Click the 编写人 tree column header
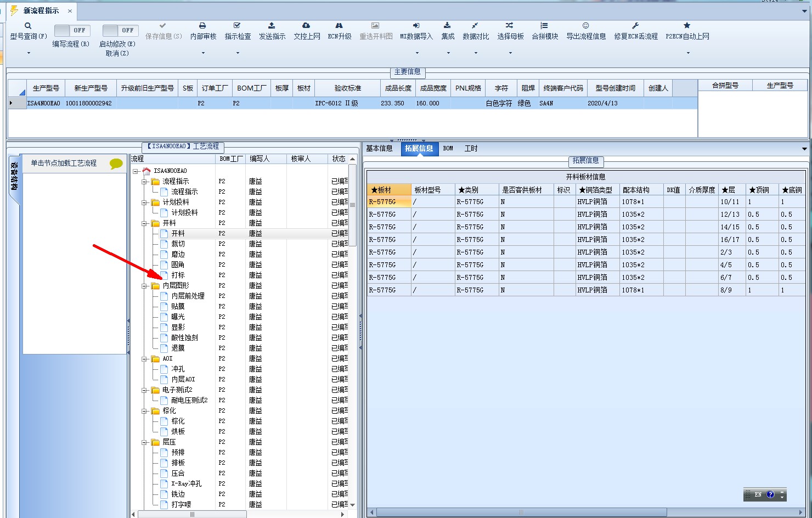 point(266,159)
